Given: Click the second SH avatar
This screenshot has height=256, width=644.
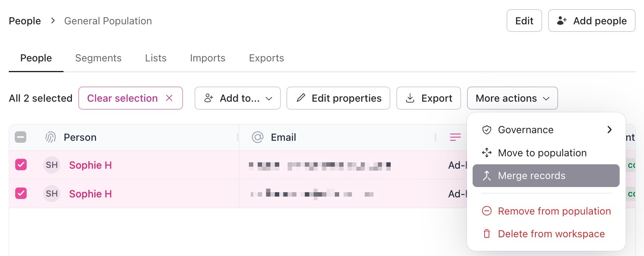Looking at the screenshot, I should point(52,194).
